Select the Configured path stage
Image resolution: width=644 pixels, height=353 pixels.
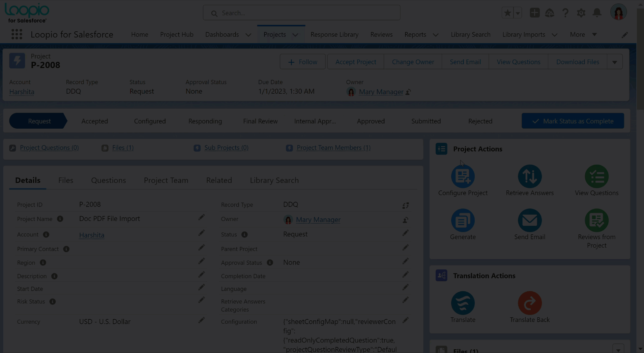tap(150, 121)
